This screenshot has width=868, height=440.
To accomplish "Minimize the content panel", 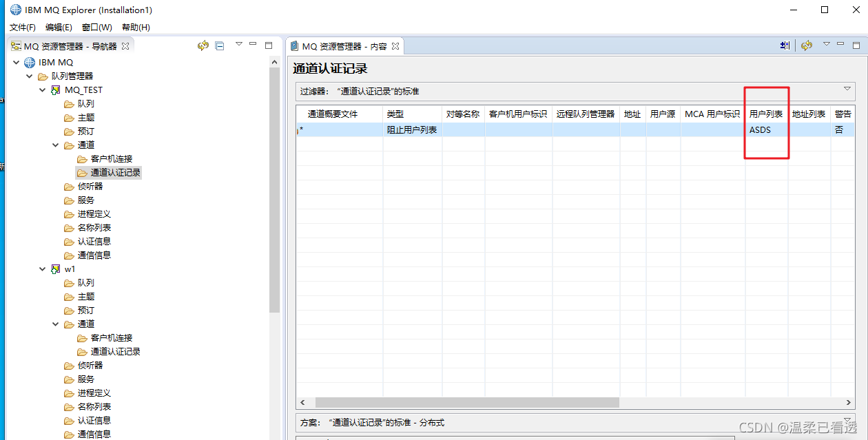I will point(839,44).
